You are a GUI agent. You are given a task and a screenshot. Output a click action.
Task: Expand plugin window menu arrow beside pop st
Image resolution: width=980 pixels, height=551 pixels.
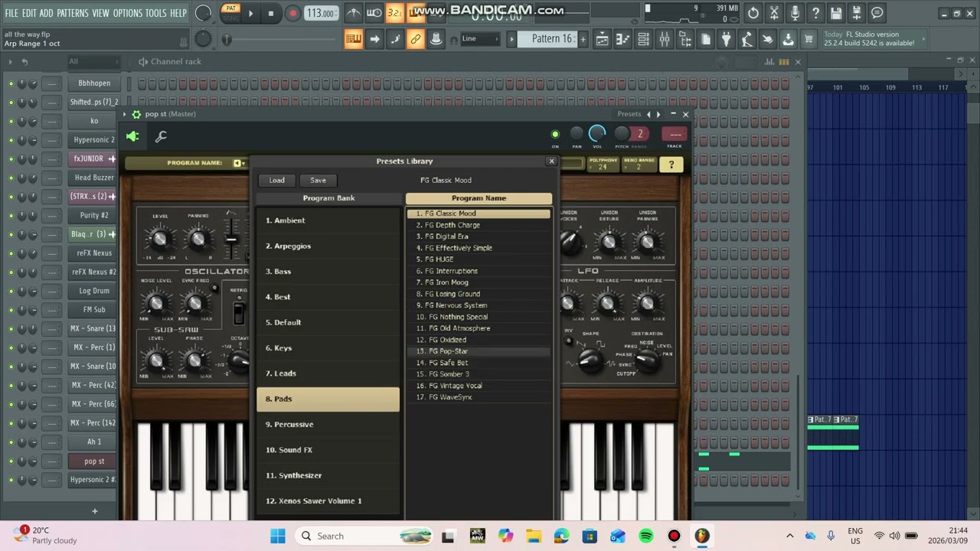tap(126, 114)
